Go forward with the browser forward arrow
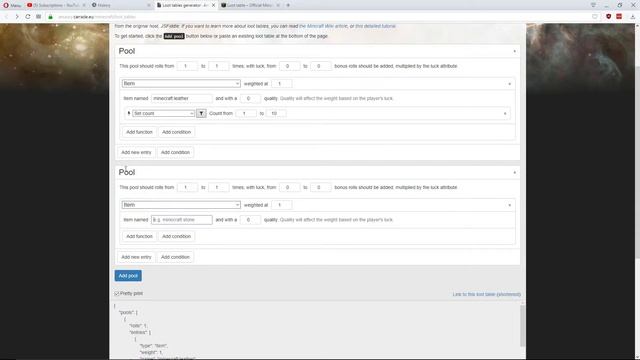 [17, 17]
